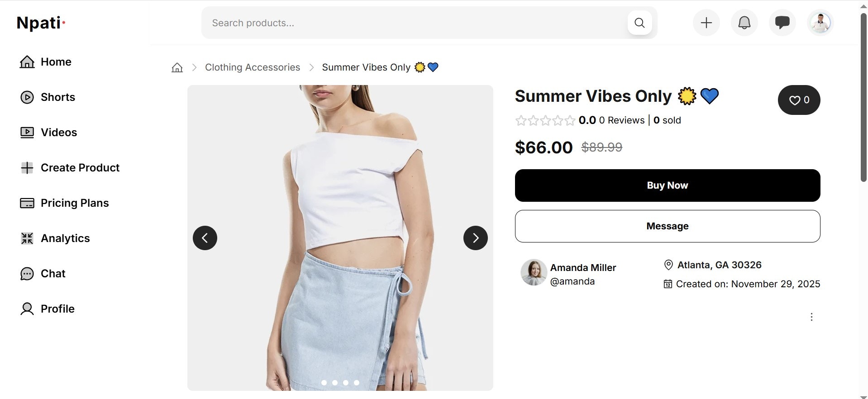Open the Analytics page
Image resolution: width=868 pixels, height=399 pixels.
coord(65,238)
